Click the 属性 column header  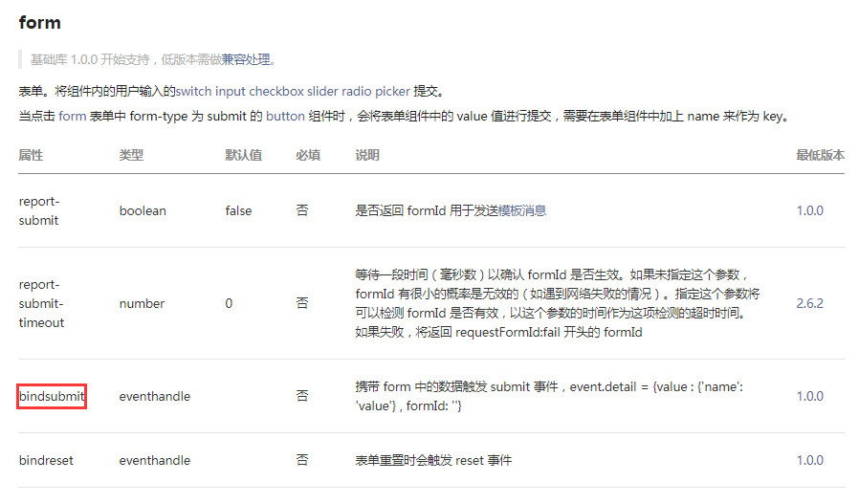tap(31, 155)
